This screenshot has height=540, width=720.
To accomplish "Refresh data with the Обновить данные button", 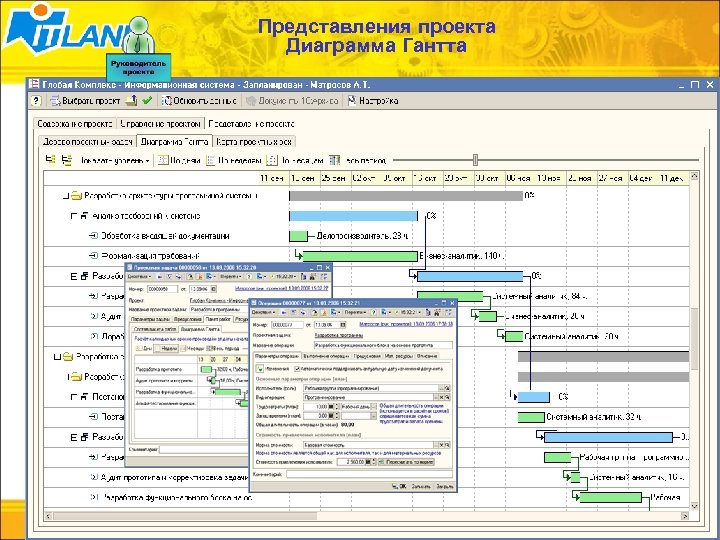I will coord(199,101).
